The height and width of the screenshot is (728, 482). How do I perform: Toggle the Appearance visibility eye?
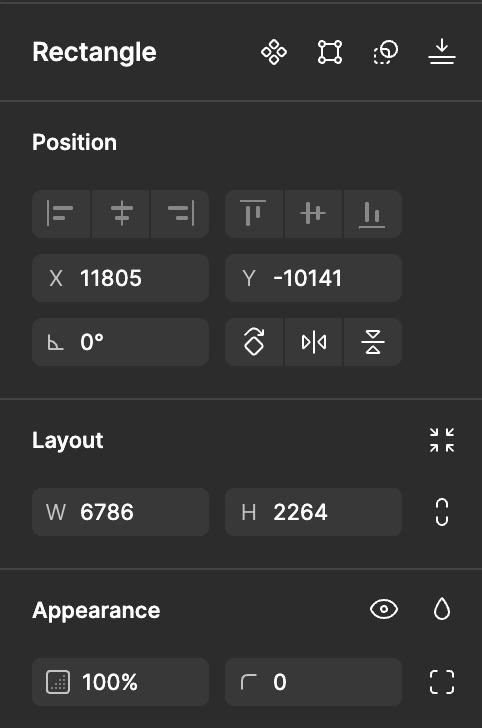(x=384, y=609)
